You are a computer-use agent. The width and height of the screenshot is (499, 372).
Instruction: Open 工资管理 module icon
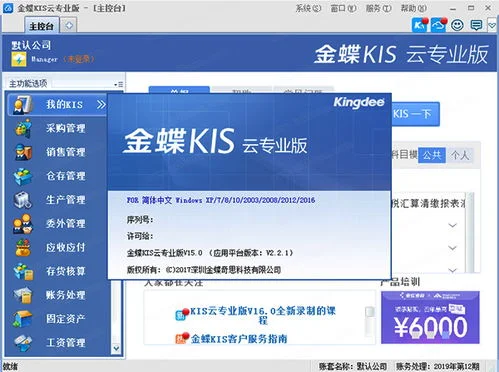pyautogui.click(x=23, y=343)
